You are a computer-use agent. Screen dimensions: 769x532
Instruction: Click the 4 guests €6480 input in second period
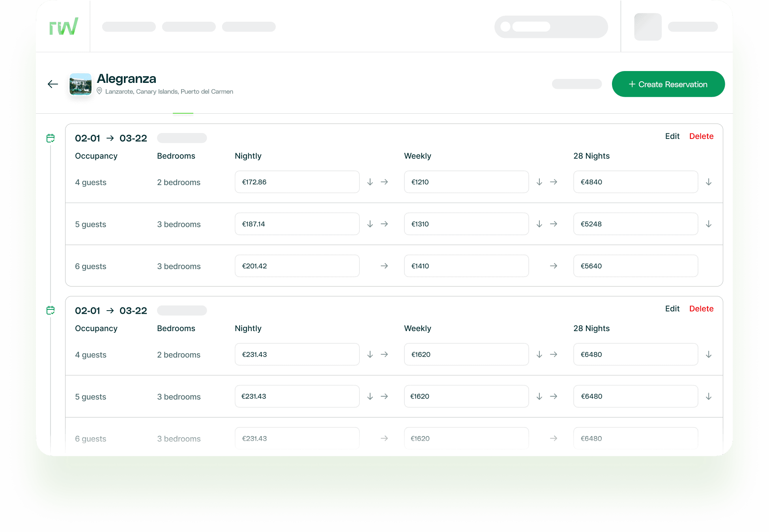click(636, 354)
